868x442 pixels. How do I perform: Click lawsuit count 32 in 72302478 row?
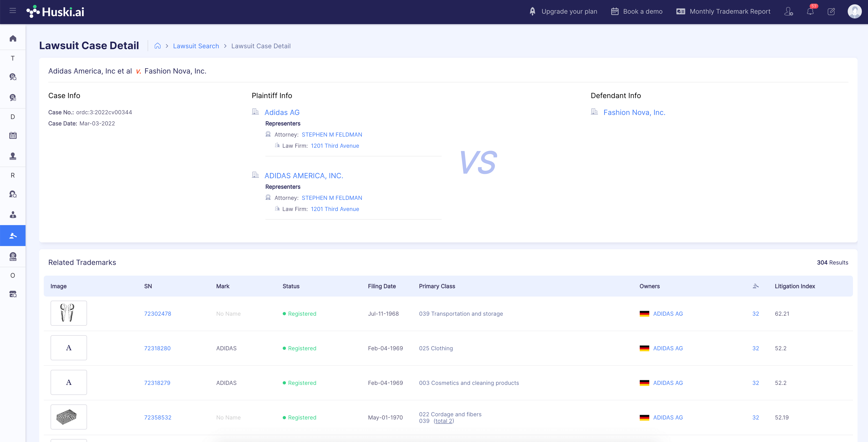click(x=755, y=314)
